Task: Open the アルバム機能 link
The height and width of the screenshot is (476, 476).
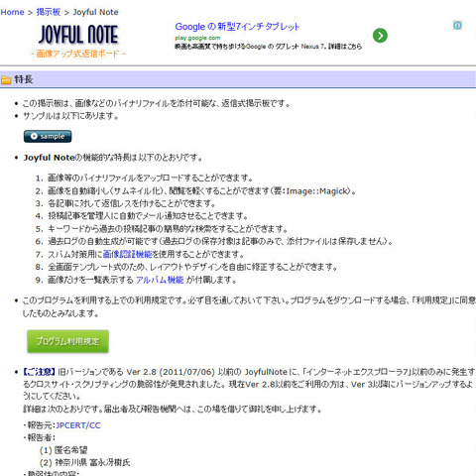Action: [160, 280]
